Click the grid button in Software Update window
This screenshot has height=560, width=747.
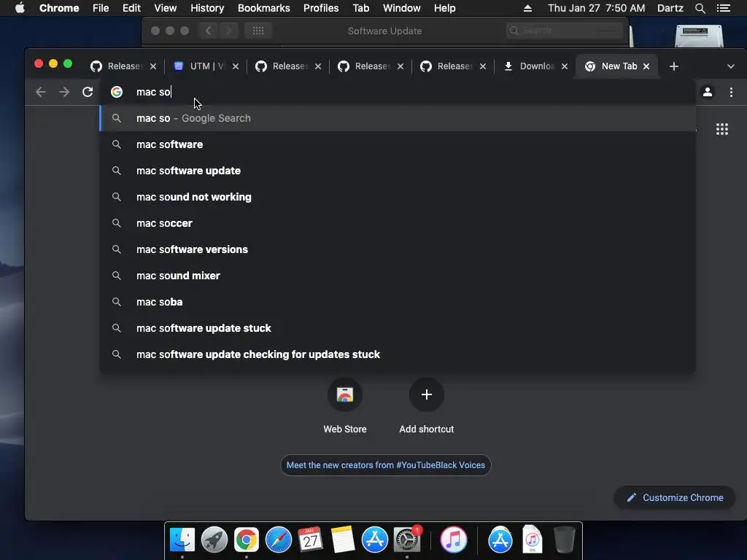(258, 31)
